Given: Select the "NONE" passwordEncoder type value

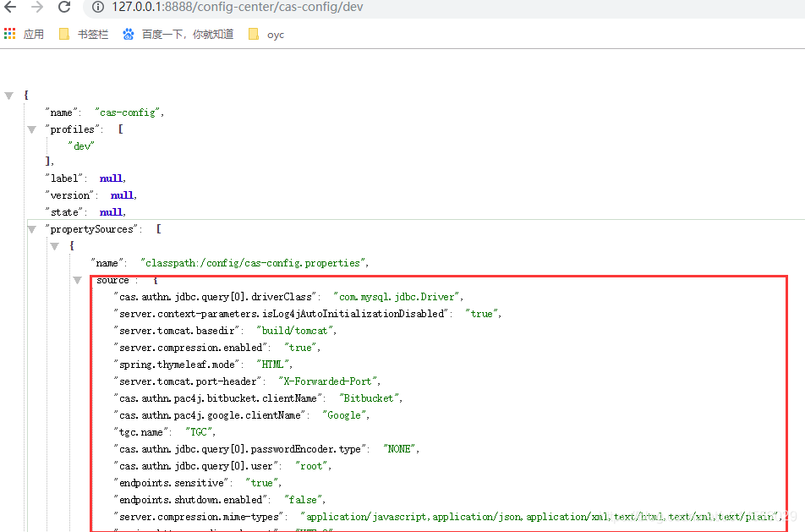Looking at the screenshot, I should 399,449.
